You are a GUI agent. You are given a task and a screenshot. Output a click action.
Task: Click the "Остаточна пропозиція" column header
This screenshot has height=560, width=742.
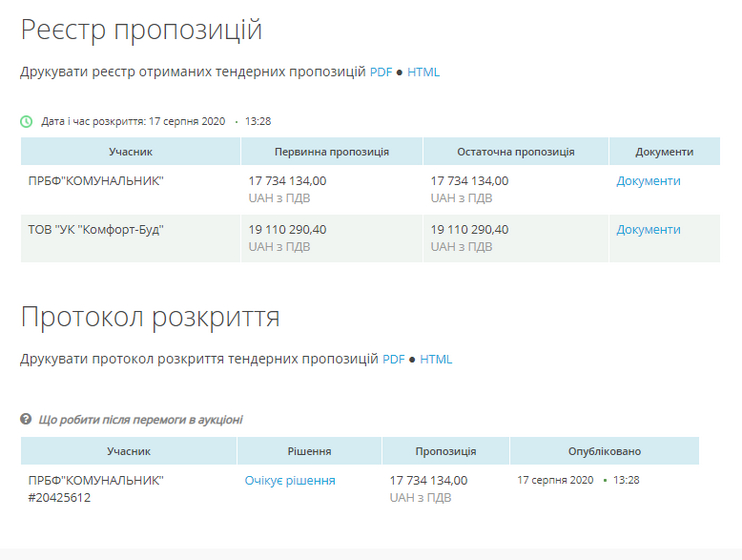click(x=515, y=152)
